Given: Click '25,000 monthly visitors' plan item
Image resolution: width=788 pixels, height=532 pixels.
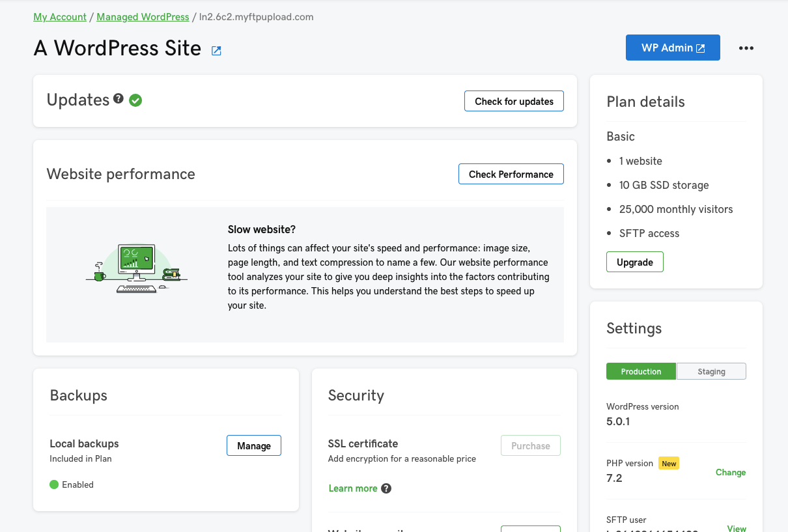Looking at the screenshot, I should (x=676, y=209).
